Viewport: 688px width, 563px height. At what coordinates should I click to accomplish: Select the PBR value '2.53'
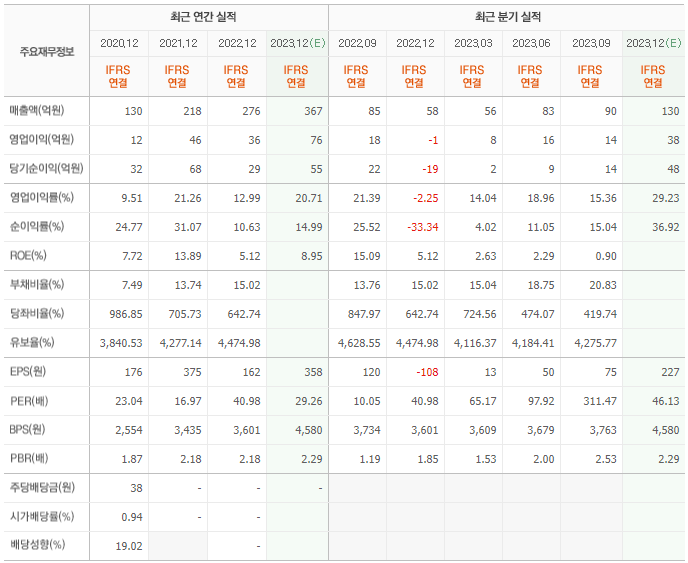tap(606, 459)
